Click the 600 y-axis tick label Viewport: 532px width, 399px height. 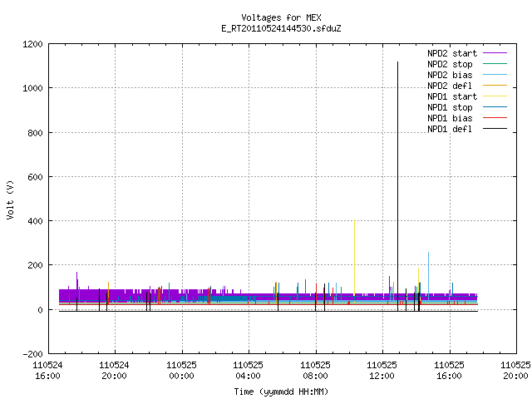[x=35, y=177]
